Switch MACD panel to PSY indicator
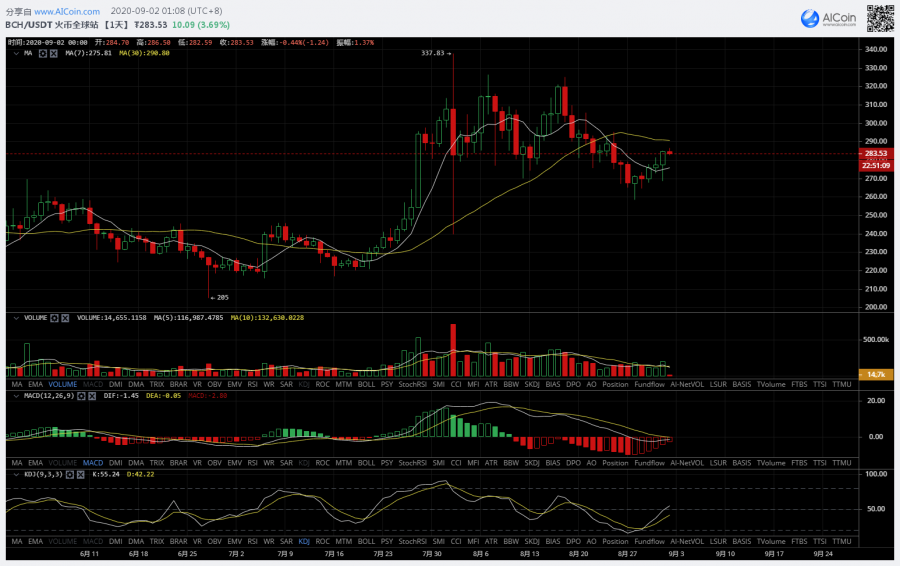The image size is (900, 566). (x=387, y=463)
